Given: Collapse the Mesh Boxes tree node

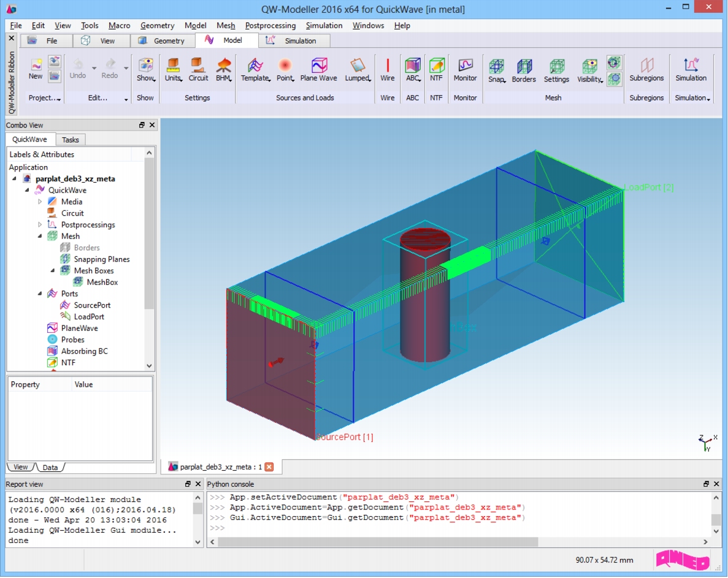Looking at the screenshot, I should coord(53,270).
